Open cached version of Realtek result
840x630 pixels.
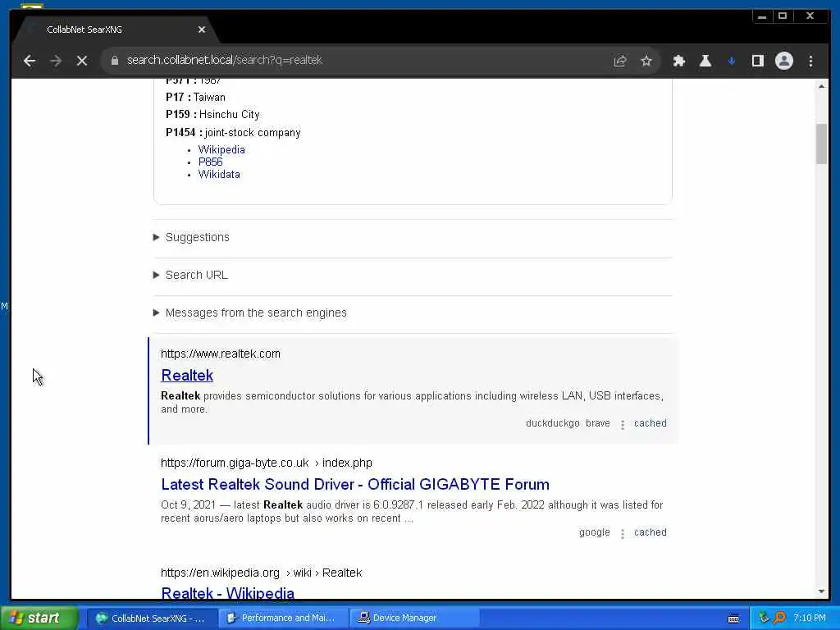point(651,423)
